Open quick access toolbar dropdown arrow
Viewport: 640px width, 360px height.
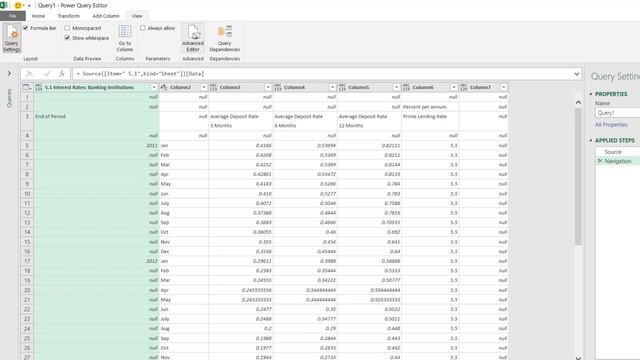29,6
